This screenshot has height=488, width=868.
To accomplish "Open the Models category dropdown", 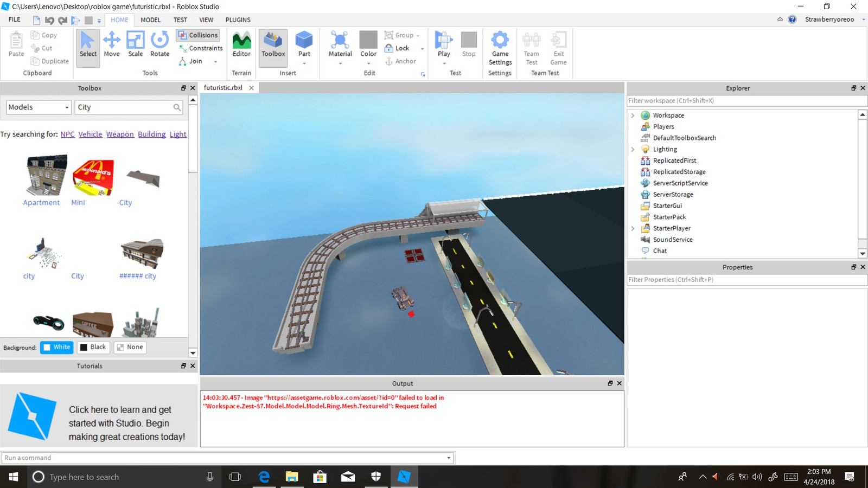I will (x=39, y=107).
